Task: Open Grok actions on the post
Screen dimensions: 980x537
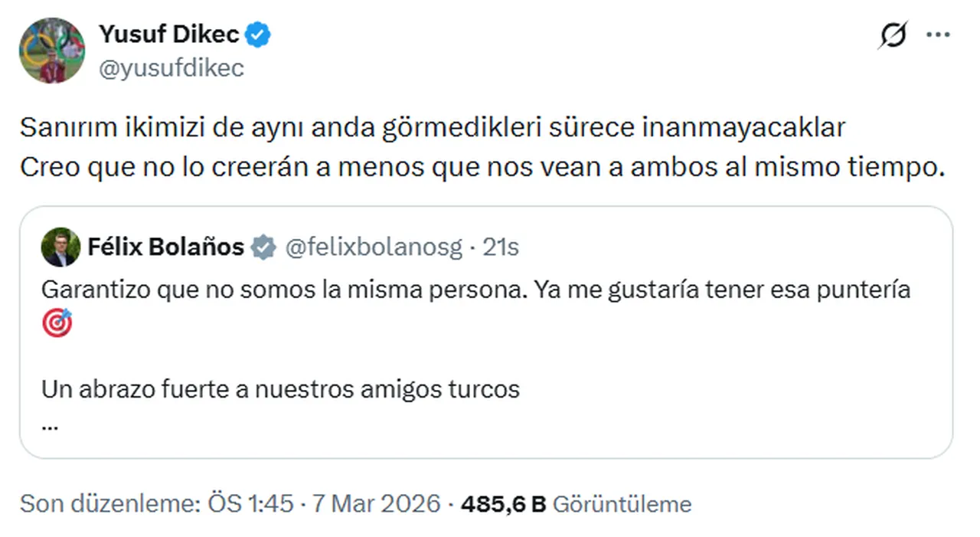Action: point(893,34)
